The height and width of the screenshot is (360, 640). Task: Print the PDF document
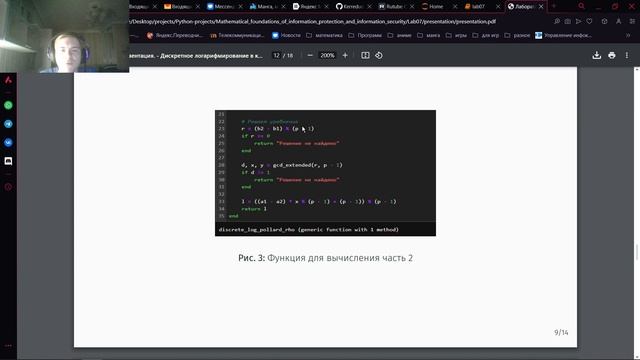click(611, 55)
